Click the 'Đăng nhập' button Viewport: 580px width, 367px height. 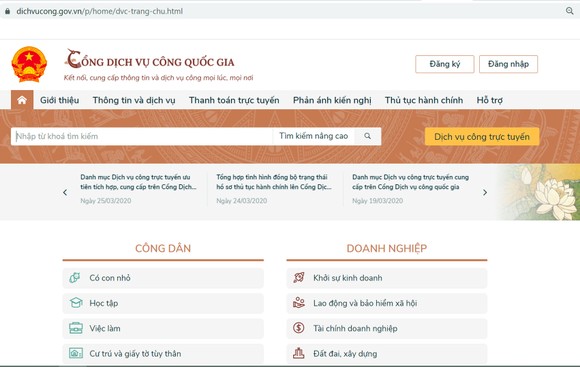(x=508, y=64)
